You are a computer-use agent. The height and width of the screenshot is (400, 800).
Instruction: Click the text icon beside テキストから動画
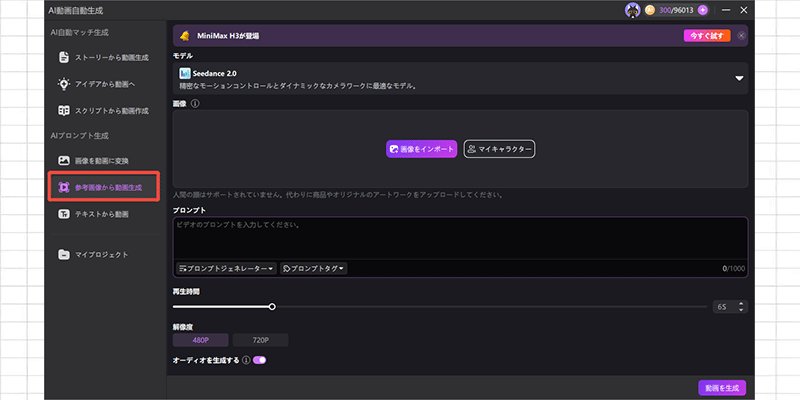64,214
